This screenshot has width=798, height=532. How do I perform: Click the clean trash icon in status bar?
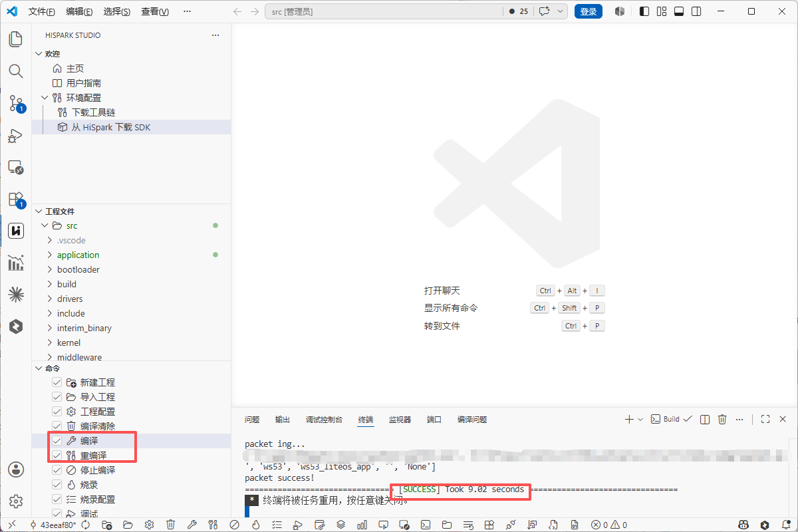click(x=170, y=525)
